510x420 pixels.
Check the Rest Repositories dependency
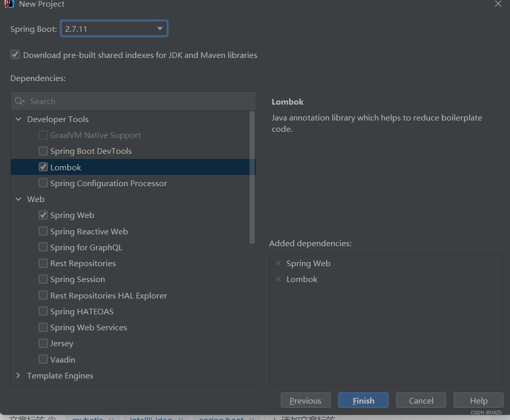click(x=43, y=263)
